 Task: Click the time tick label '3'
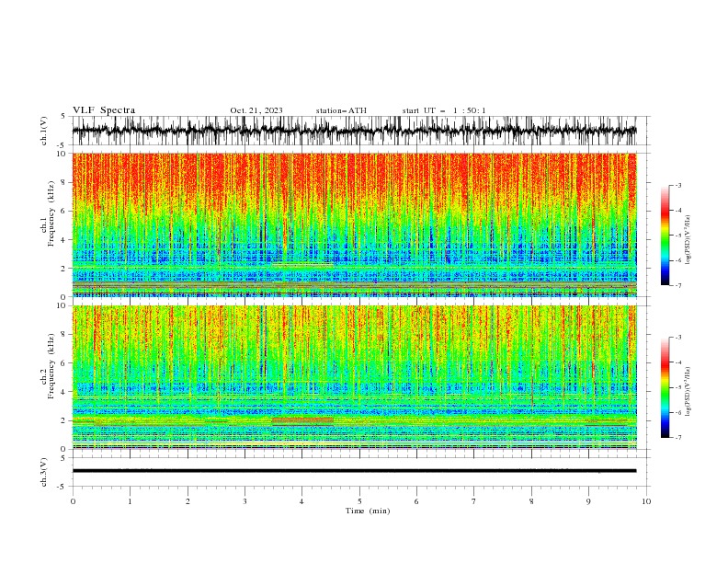point(245,501)
